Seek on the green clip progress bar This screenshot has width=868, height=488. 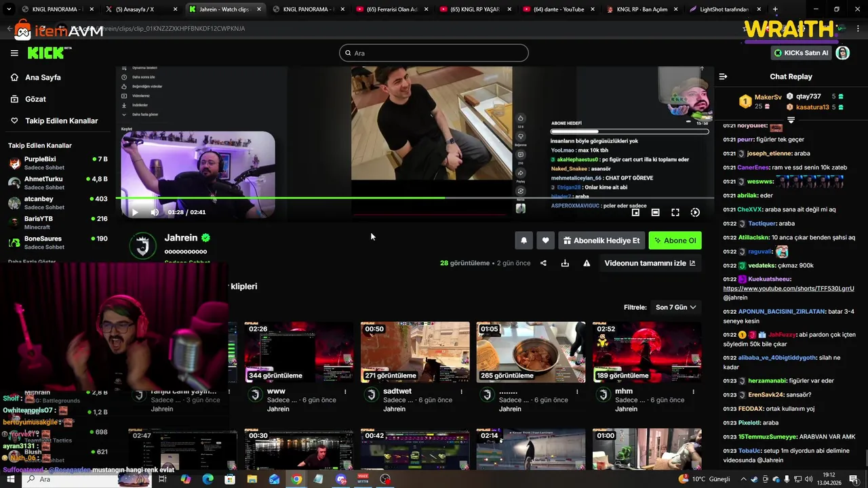tap(415, 197)
